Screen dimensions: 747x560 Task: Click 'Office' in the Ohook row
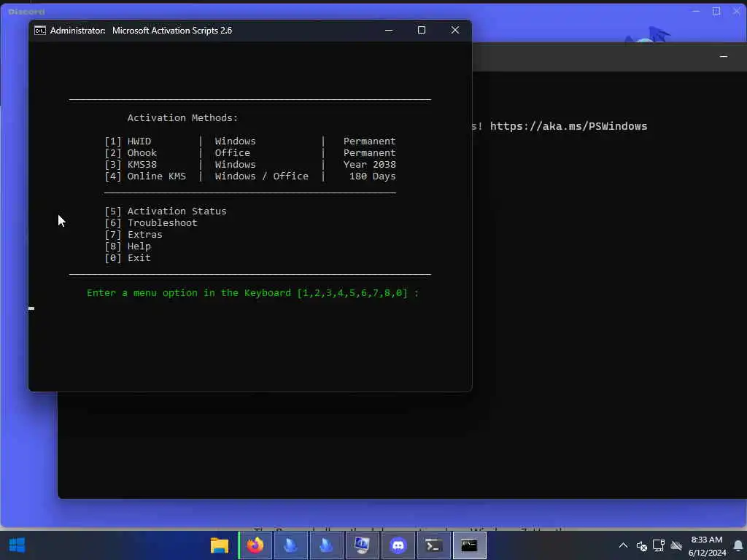coord(233,153)
